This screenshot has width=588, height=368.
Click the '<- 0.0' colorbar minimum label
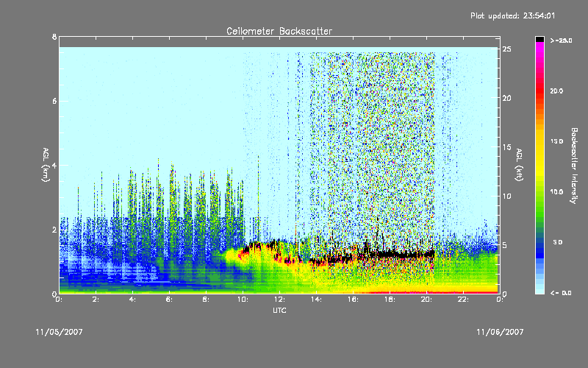coord(562,293)
